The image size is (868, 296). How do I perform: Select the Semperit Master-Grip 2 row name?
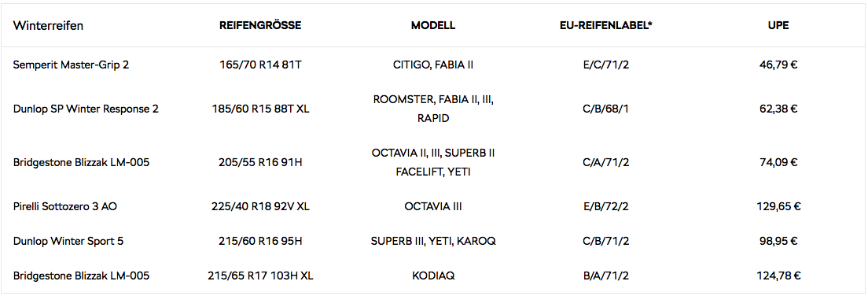click(x=72, y=65)
